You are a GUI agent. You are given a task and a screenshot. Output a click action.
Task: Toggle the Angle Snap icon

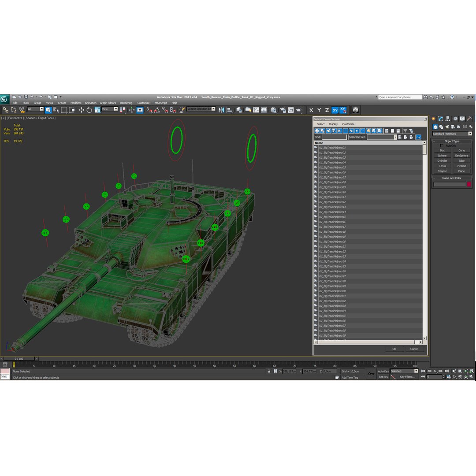click(157, 110)
